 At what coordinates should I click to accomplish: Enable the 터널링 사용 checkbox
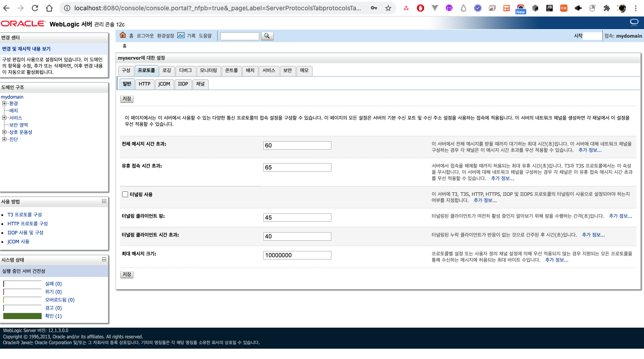125,195
